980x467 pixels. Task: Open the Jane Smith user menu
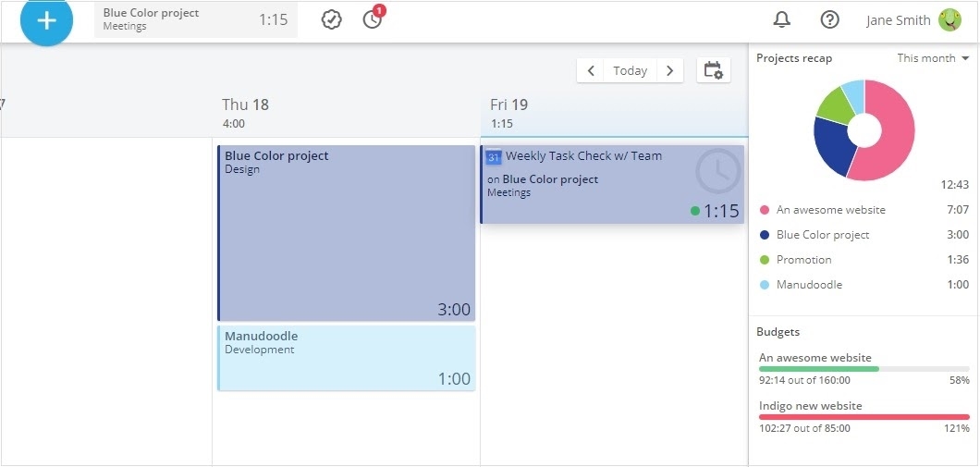pyautogui.click(x=898, y=20)
